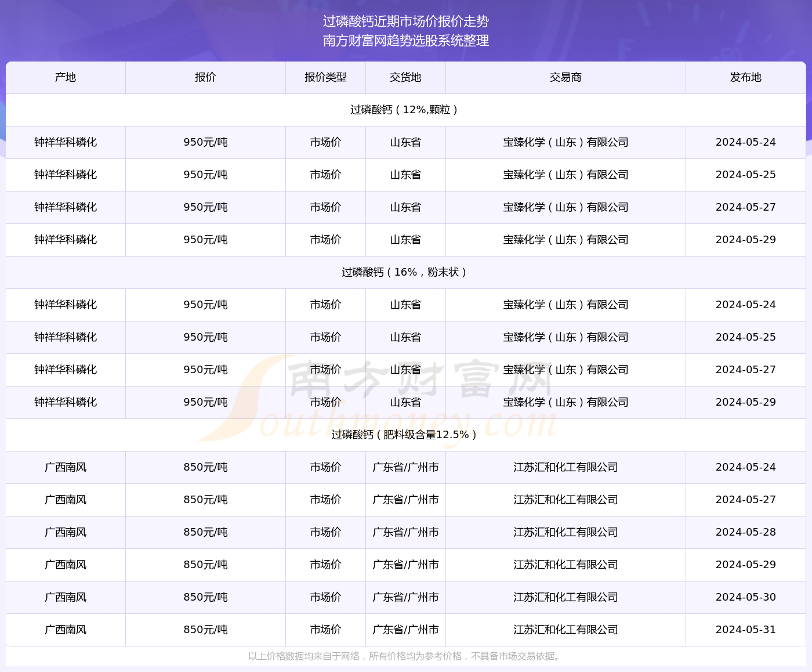
Task: Select the subtitle 南方财富网趋势选股系统整理
Action: [406, 41]
